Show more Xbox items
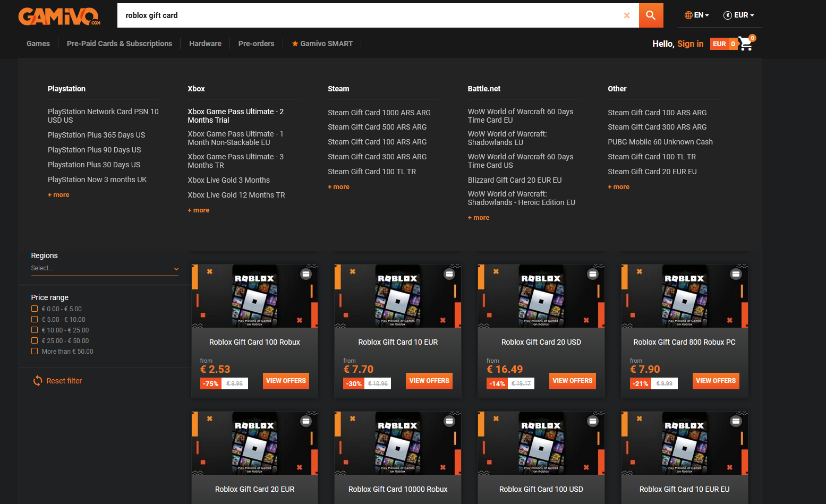This screenshot has height=504, width=826. tap(199, 210)
